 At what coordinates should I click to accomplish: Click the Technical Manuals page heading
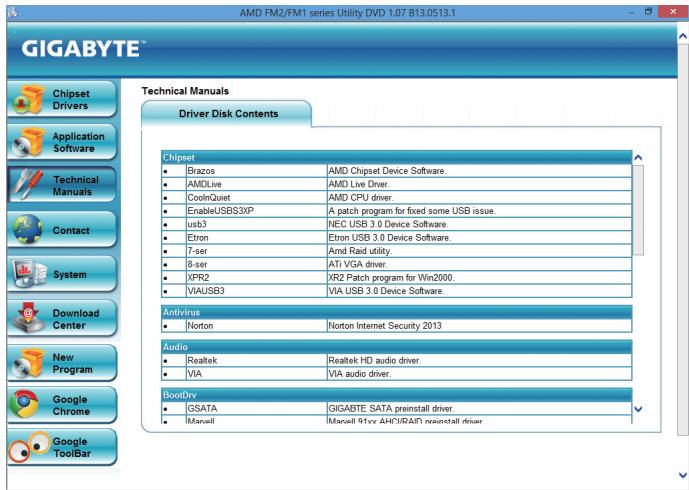point(185,91)
